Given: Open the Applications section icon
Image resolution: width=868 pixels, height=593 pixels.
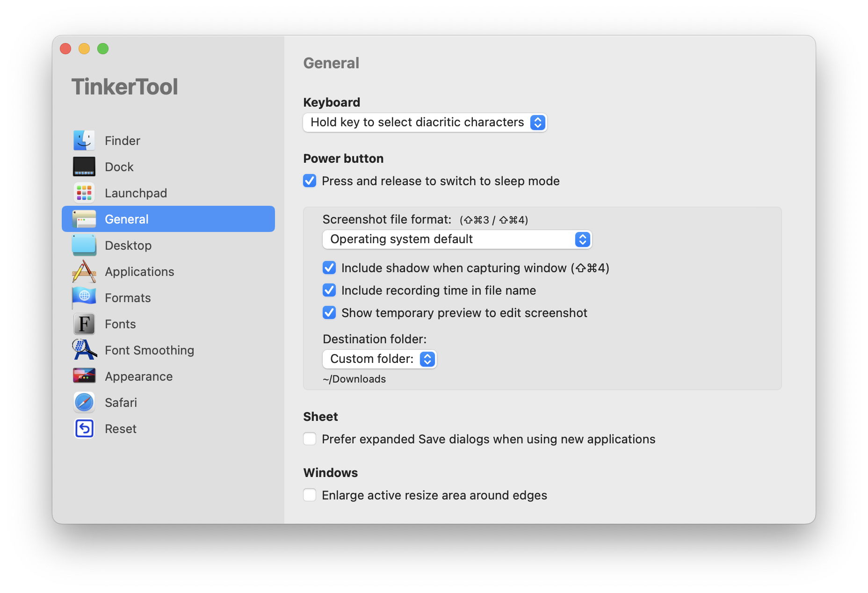Looking at the screenshot, I should (x=83, y=271).
